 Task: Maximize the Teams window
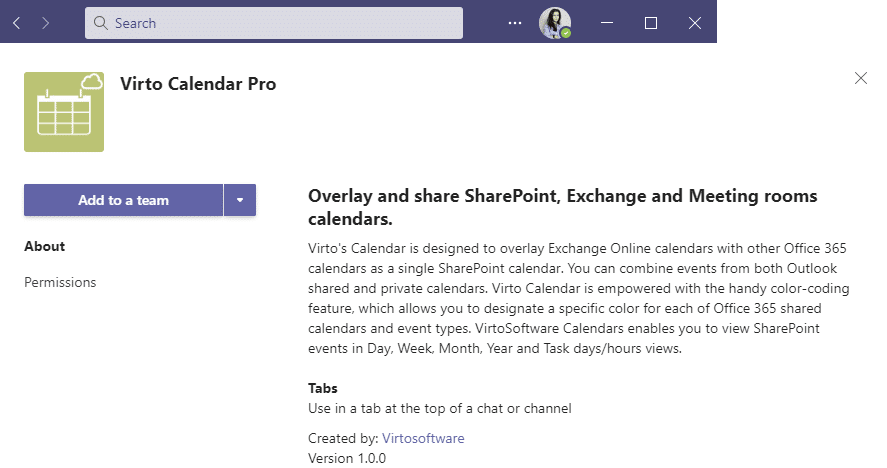point(651,23)
